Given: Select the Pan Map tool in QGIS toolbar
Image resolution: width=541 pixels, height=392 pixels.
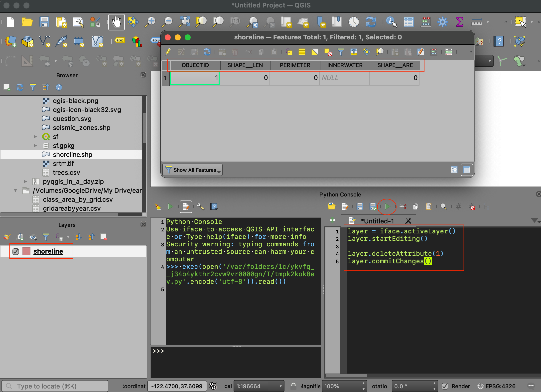Looking at the screenshot, I should [x=117, y=21].
